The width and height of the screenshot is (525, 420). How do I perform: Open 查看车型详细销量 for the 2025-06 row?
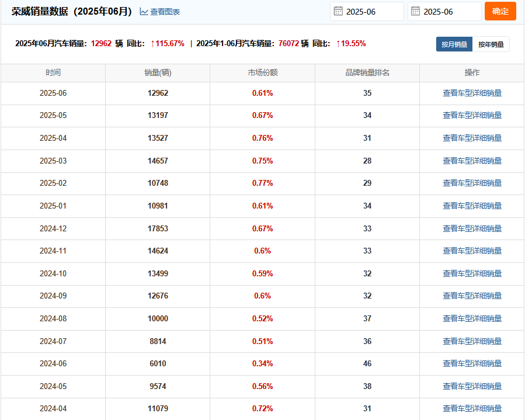(472, 93)
